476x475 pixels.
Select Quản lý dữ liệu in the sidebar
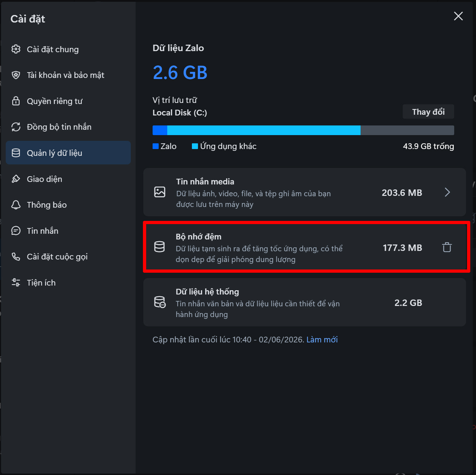tap(68, 153)
